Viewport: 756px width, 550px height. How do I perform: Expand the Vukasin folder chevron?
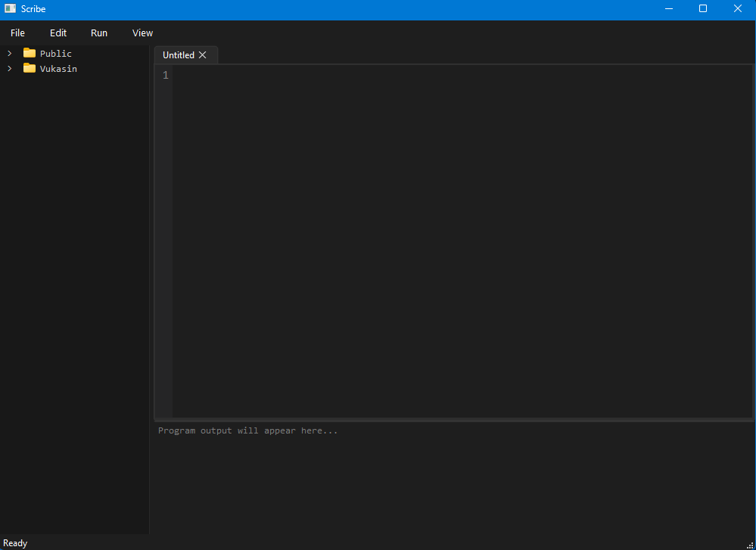click(x=9, y=68)
